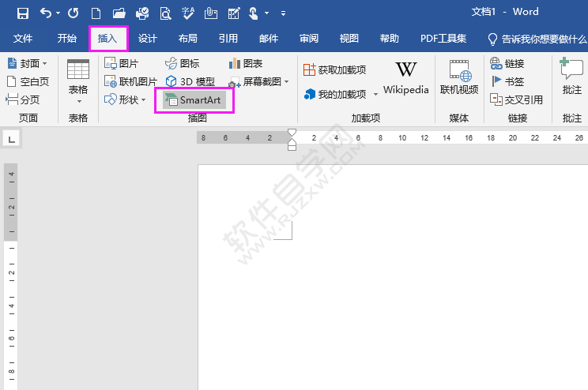Image resolution: width=588 pixels, height=390 pixels.
Task: Create a new blank document icon
Action: 96,13
